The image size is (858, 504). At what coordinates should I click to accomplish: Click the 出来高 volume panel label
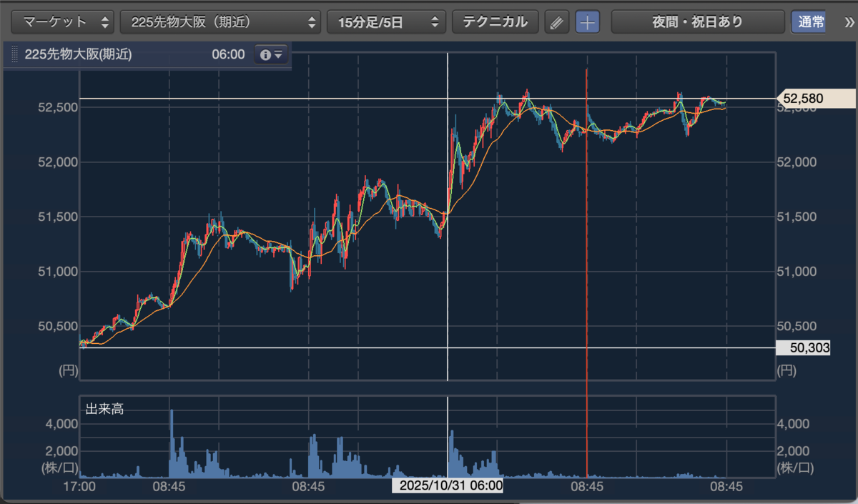click(104, 410)
